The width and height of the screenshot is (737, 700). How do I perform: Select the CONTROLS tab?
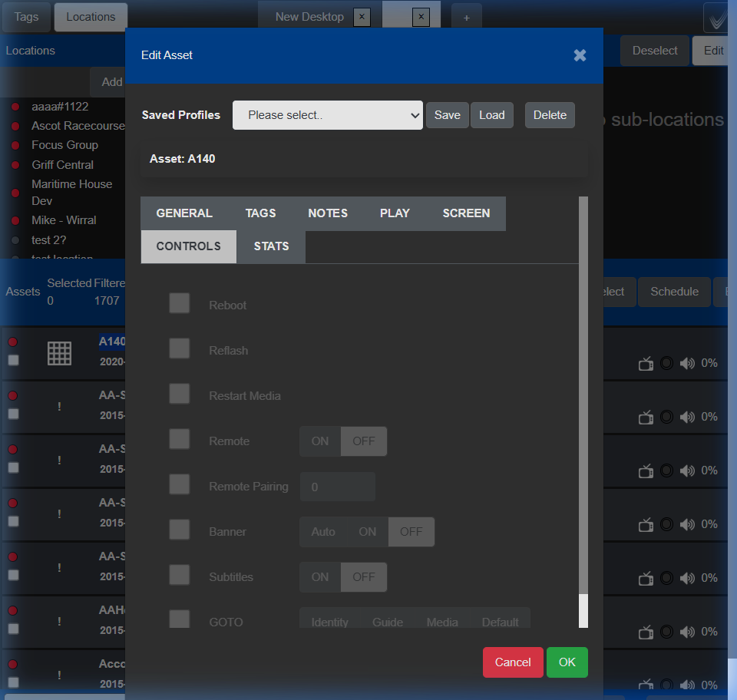coord(189,246)
